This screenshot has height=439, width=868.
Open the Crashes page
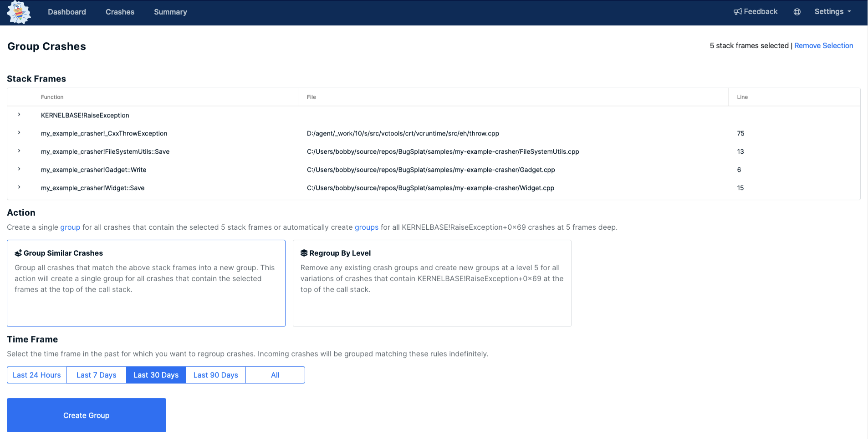tap(120, 12)
